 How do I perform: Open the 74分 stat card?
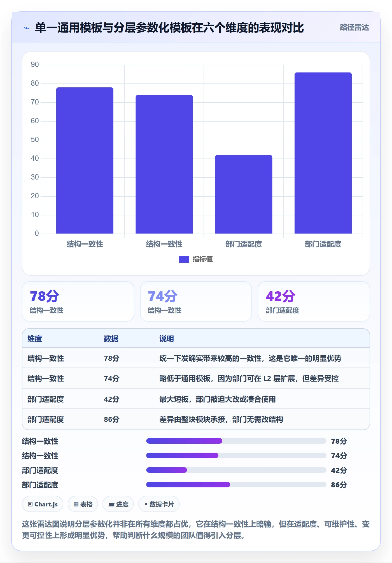point(196,301)
